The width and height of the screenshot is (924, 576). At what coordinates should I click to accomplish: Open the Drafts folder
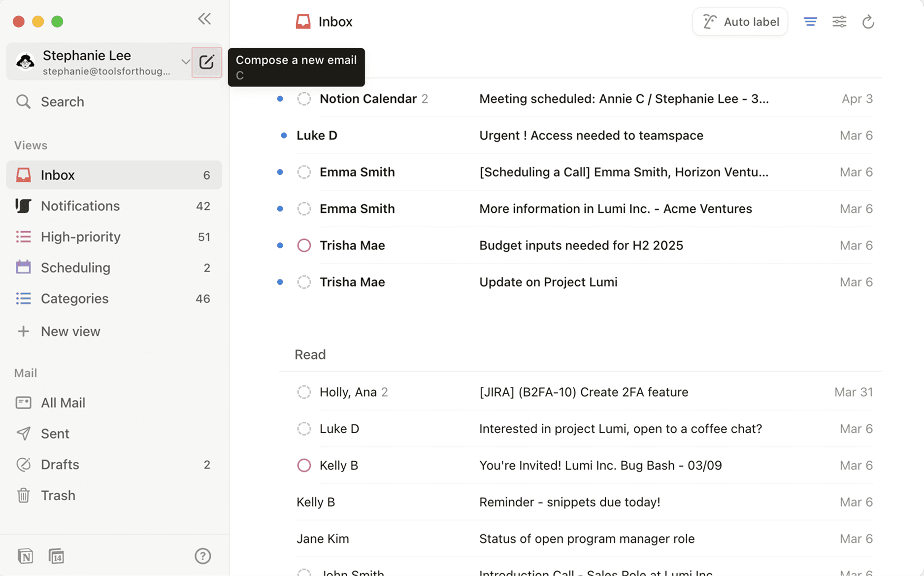click(60, 465)
